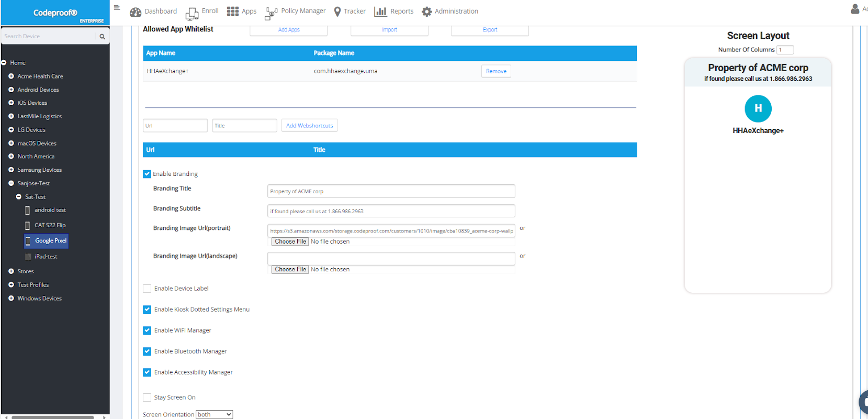Image resolution: width=868 pixels, height=419 pixels.
Task: Expand the Acme Health Care group
Action: click(11, 76)
